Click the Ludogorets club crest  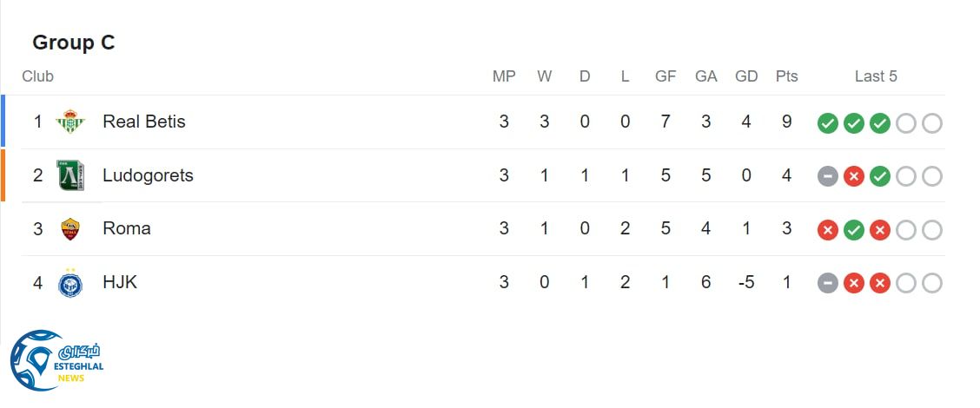coord(70,176)
